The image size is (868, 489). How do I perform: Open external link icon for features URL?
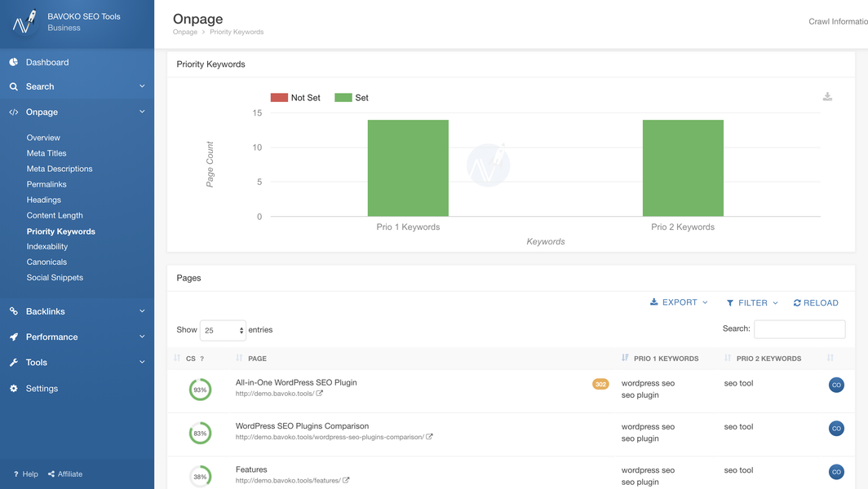coord(346,480)
